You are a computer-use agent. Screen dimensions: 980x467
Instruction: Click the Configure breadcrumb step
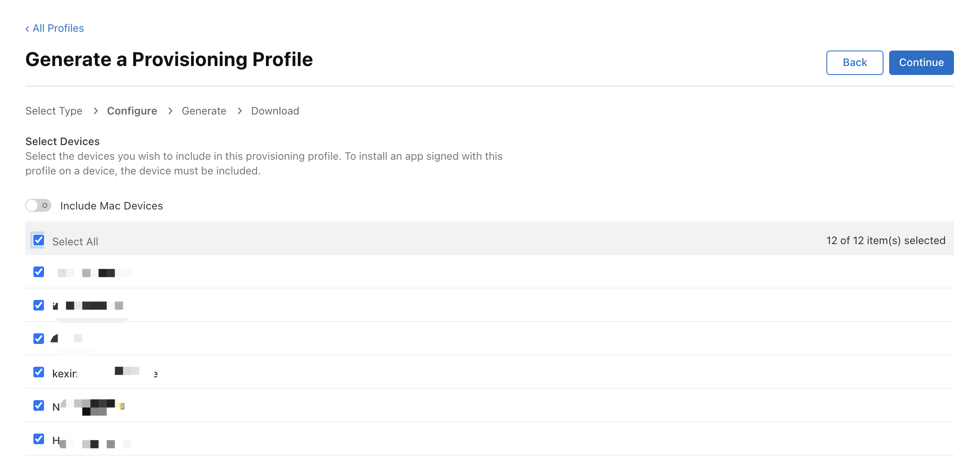coord(132,111)
